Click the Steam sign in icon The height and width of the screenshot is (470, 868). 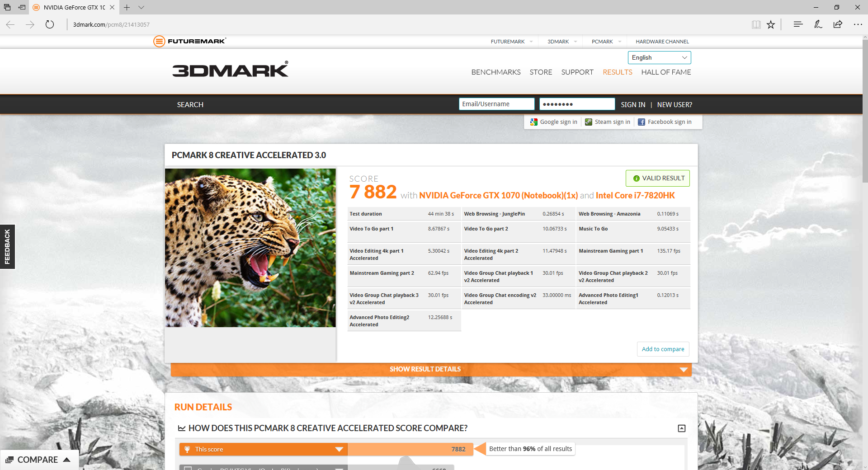[589, 122]
